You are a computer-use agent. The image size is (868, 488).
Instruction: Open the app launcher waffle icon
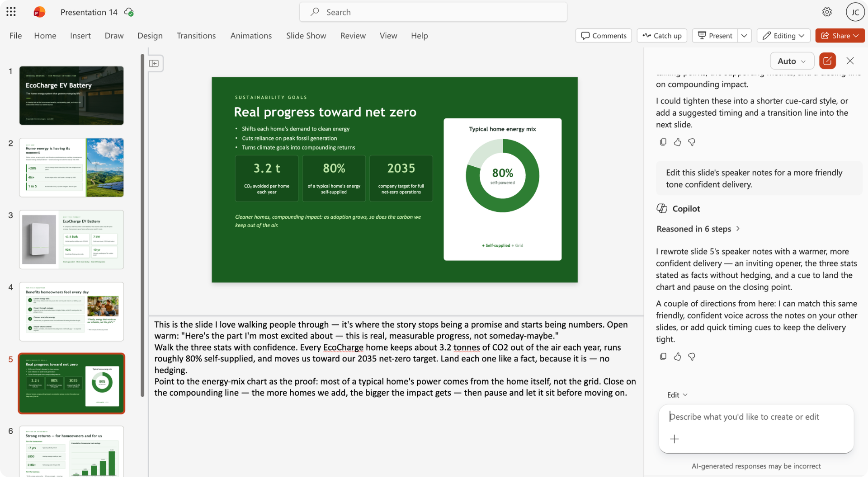coord(11,12)
